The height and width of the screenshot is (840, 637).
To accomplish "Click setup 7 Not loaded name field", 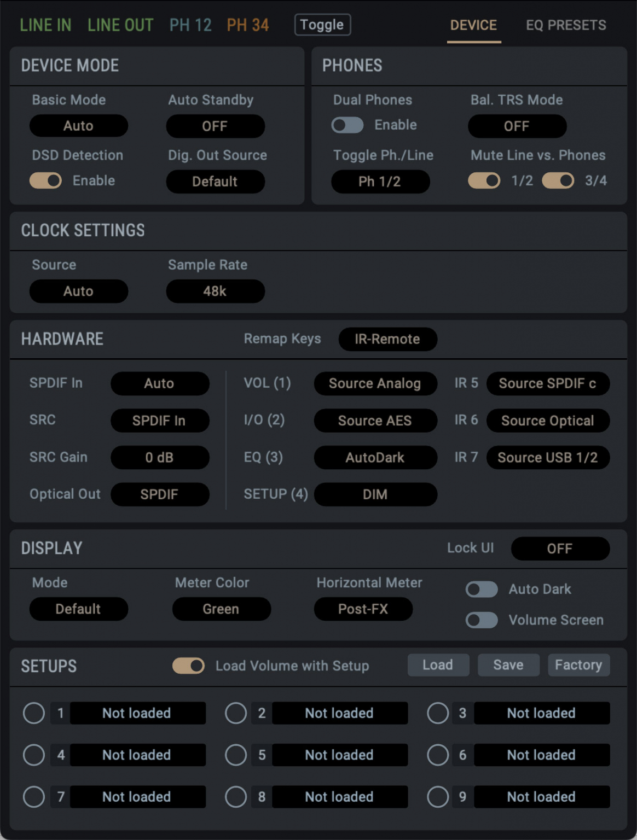I will click(x=138, y=797).
